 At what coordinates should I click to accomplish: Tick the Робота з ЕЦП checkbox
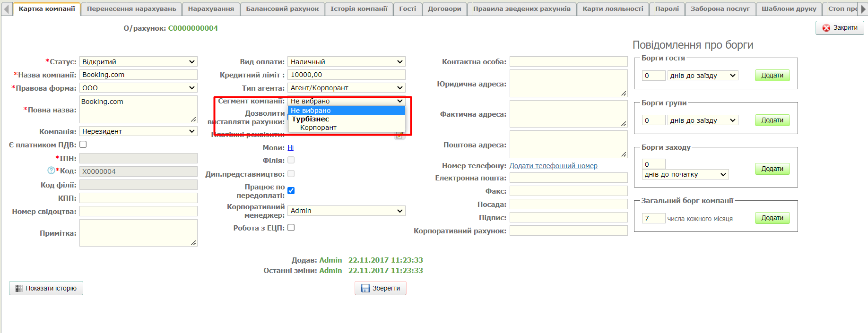click(291, 228)
